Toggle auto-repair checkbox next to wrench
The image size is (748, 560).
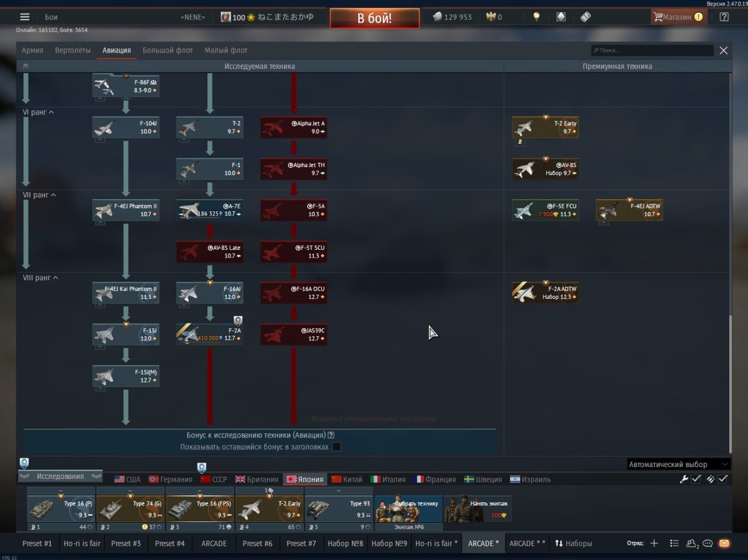tap(696, 479)
